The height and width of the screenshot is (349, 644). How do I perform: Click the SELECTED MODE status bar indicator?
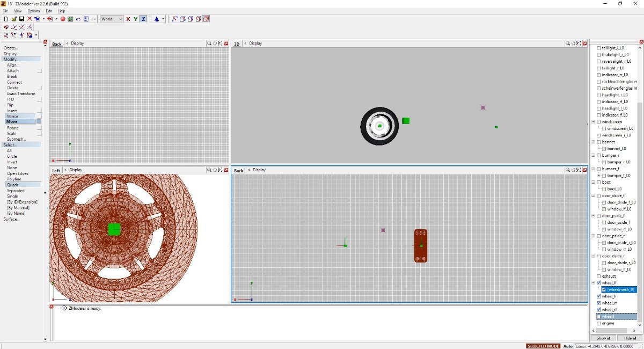point(543,346)
